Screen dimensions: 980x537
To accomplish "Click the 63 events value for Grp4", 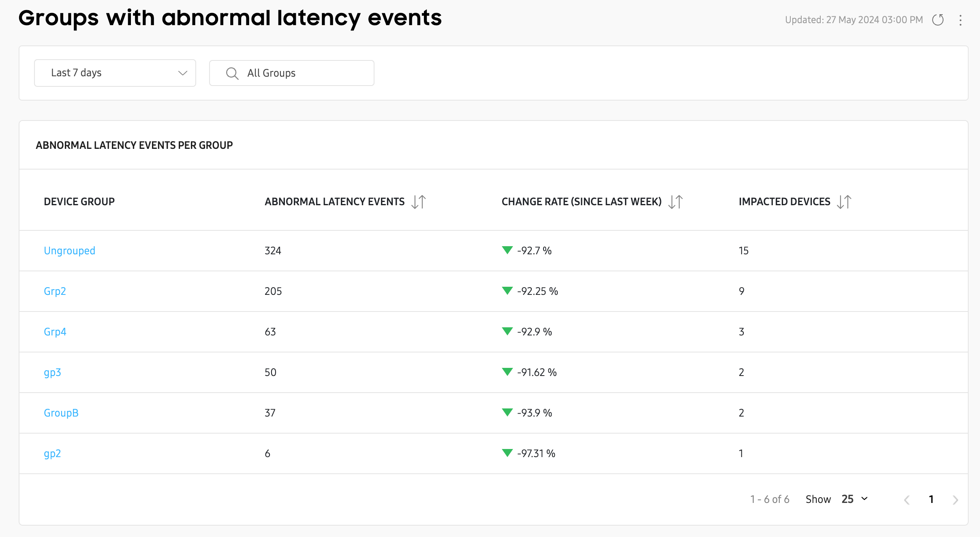I will tap(270, 332).
